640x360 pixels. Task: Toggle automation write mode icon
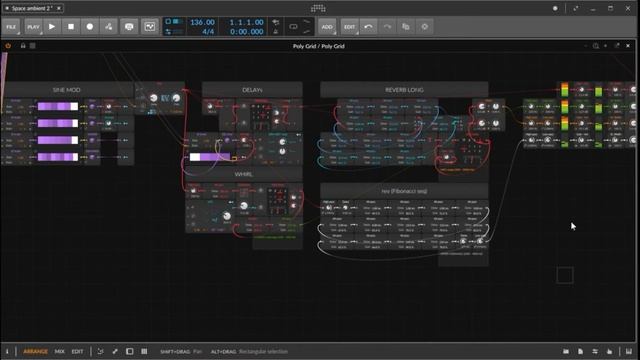(x=109, y=27)
